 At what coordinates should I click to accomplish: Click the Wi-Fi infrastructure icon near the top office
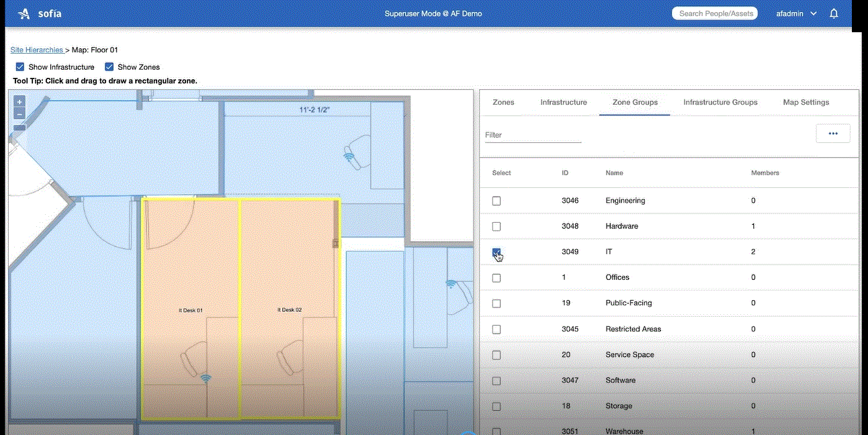[x=351, y=158]
